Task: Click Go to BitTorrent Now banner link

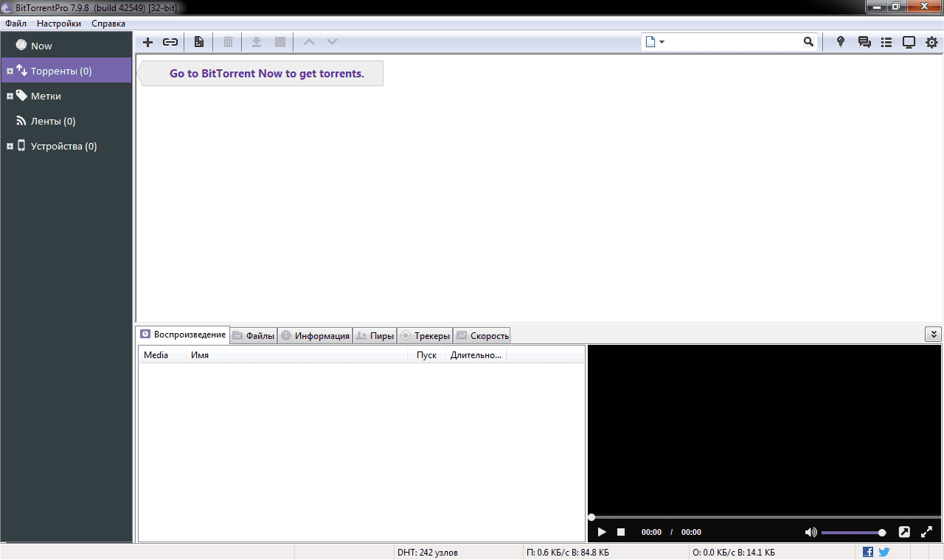Action: coord(266,74)
